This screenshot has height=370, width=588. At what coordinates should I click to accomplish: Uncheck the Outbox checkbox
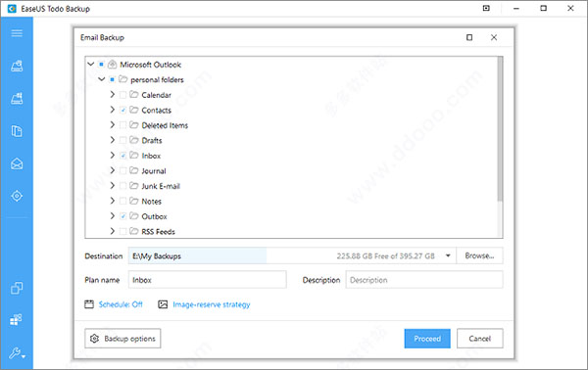pos(122,216)
